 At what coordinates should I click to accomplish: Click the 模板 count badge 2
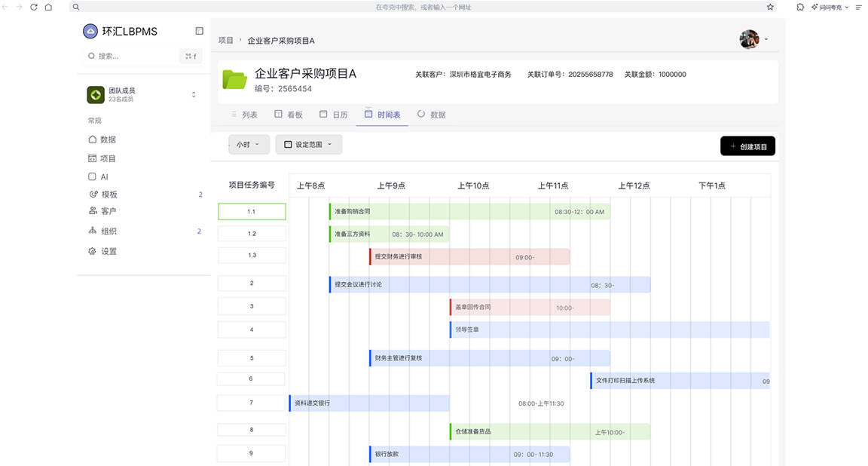coord(200,195)
